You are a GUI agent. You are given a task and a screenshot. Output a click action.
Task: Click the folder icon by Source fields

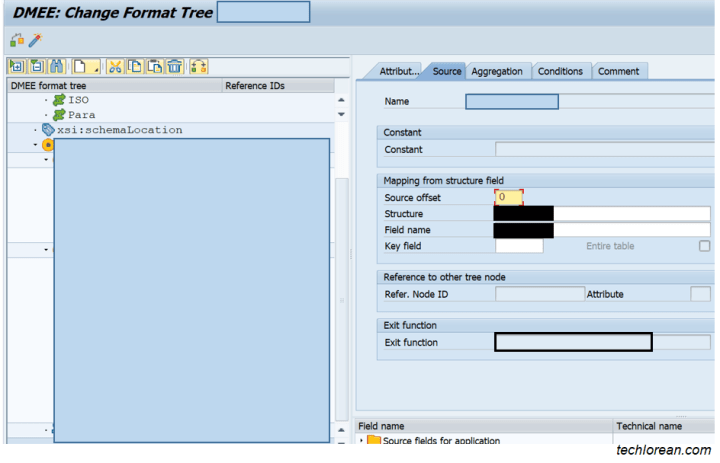point(374,440)
